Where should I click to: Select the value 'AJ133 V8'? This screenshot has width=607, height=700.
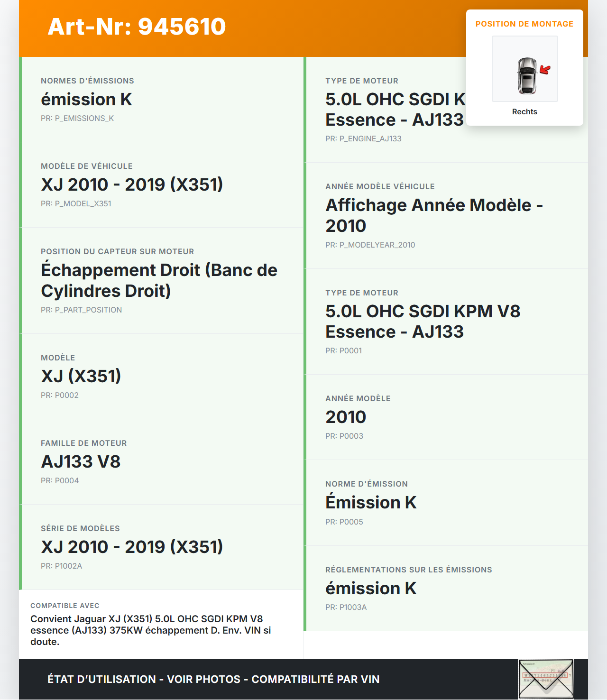[x=81, y=461]
